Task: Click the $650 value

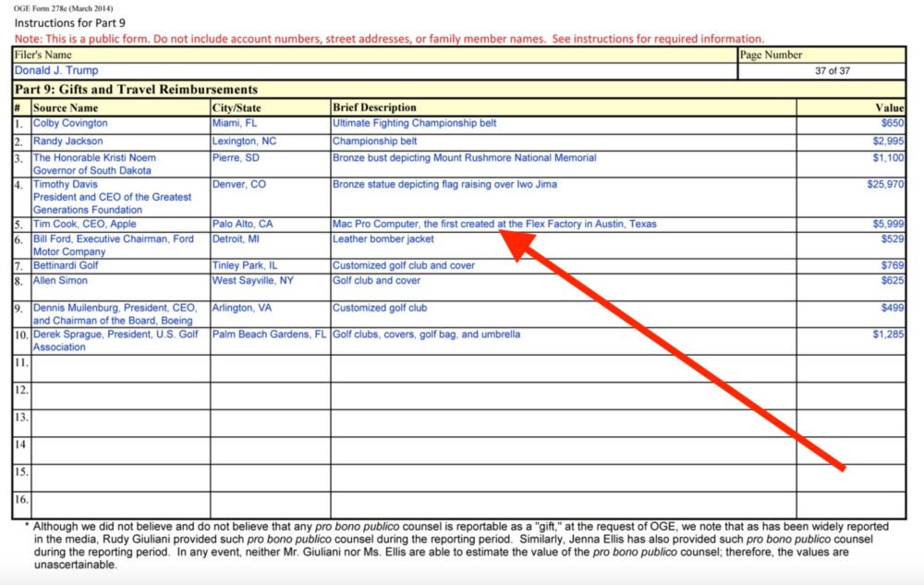Action: (x=893, y=123)
